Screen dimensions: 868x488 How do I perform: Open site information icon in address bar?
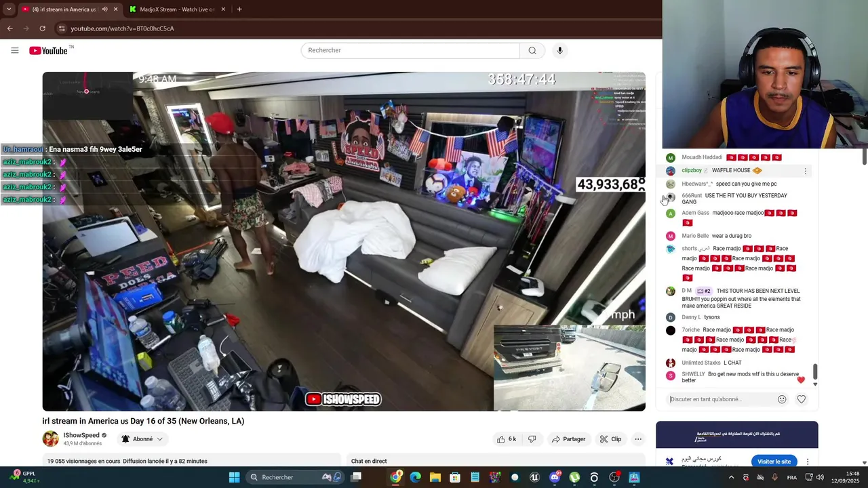pos(62,28)
